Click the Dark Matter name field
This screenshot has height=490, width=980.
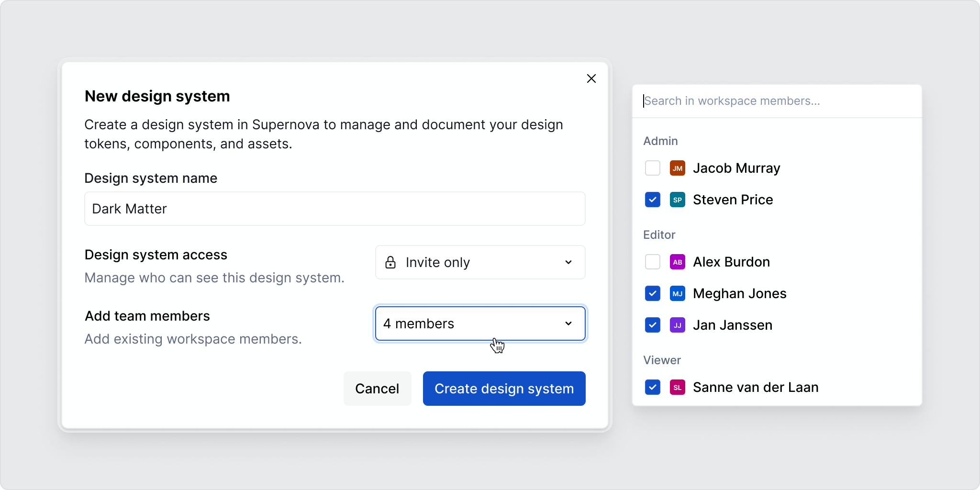334,209
